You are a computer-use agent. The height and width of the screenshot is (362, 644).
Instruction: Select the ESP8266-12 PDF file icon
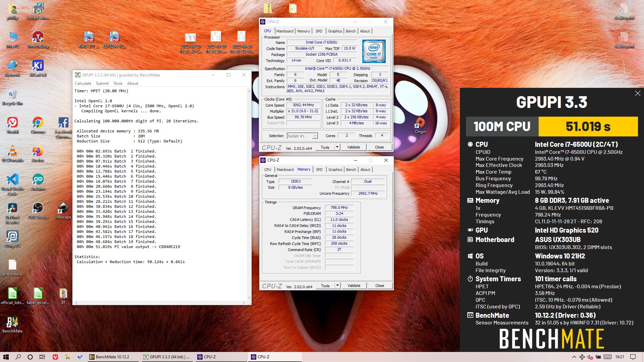click(114, 40)
